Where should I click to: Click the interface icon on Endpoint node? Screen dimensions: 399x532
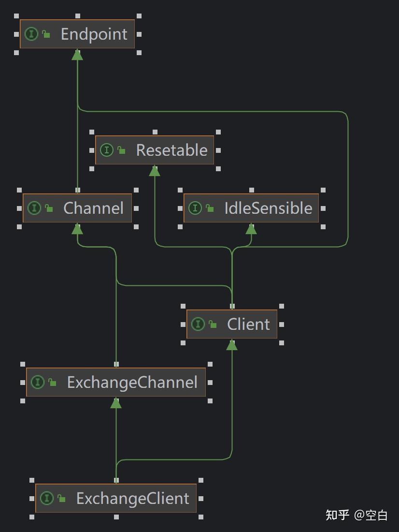tap(31, 34)
